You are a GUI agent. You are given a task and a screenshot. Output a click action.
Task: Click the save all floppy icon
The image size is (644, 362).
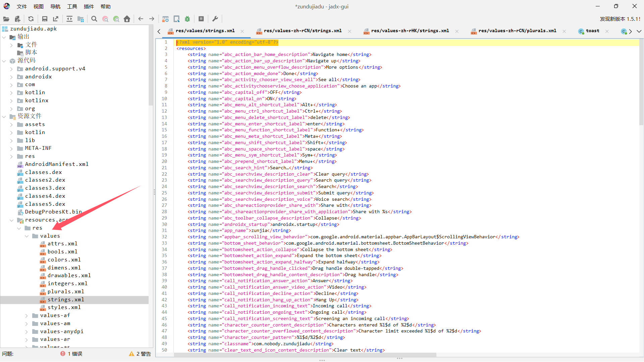[x=45, y=19]
